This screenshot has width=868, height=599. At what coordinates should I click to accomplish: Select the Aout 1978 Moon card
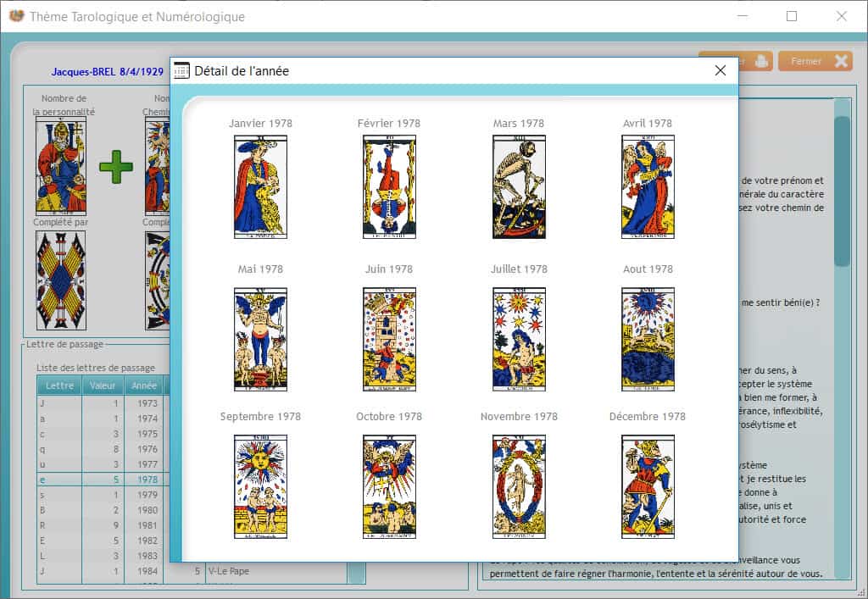(648, 339)
